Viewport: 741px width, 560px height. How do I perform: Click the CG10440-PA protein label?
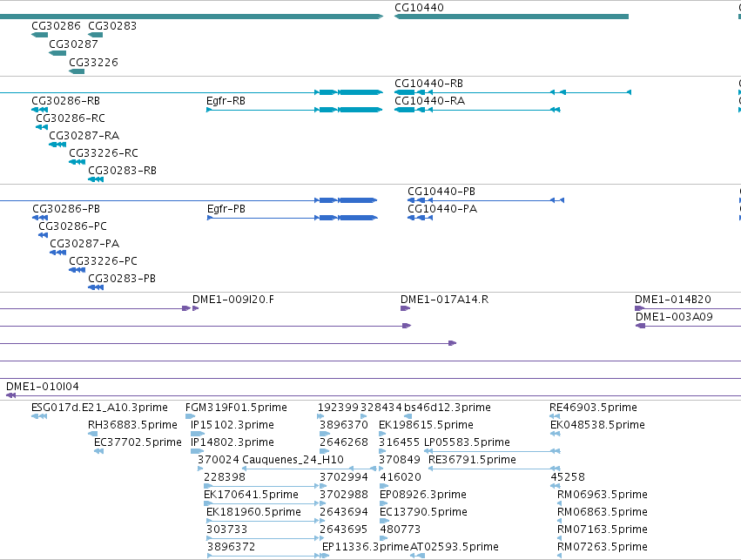click(442, 209)
